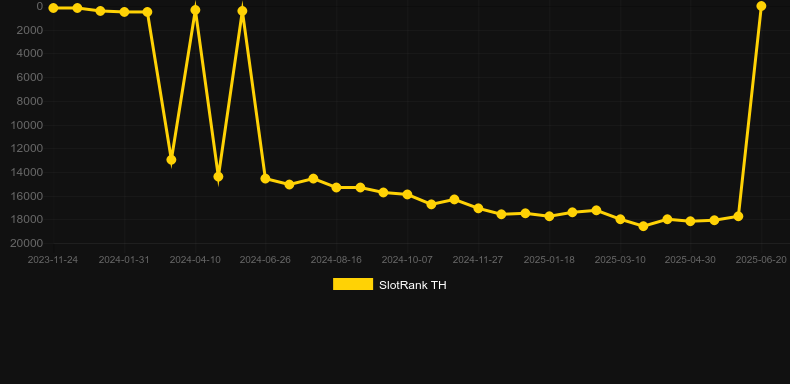Toggle the SlotRank TH legend label
Screen dimensions: 790x384
click(413, 285)
